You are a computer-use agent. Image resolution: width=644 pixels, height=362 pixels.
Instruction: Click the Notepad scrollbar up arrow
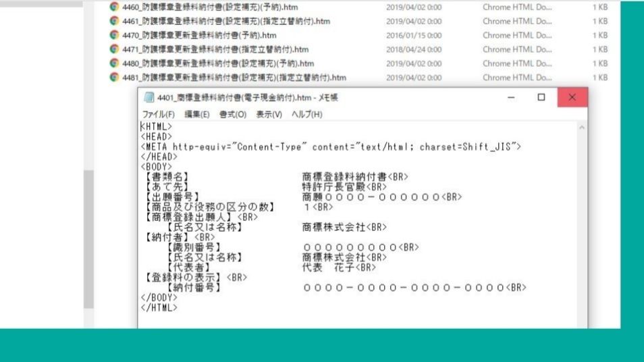582,127
